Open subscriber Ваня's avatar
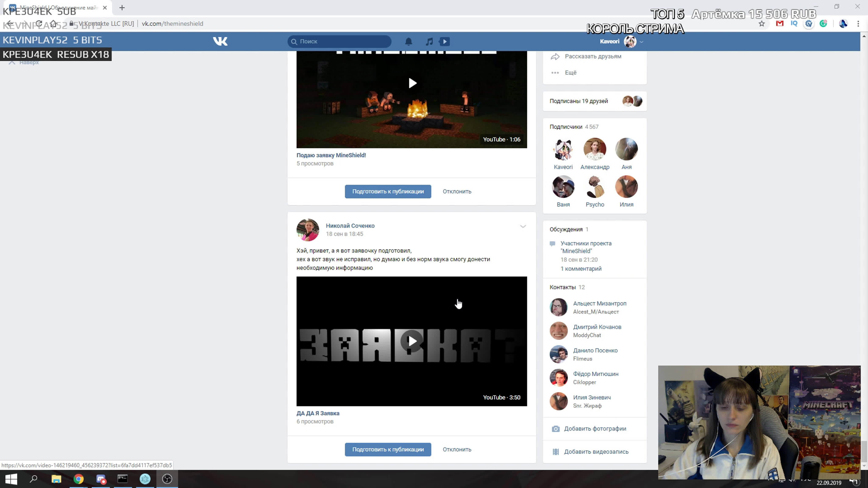The width and height of the screenshot is (868, 488). coord(563,187)
